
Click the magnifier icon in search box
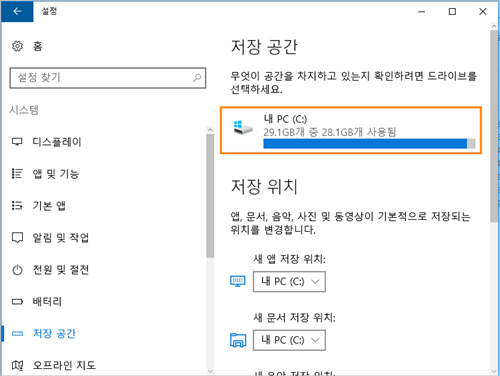click(197, 78)
